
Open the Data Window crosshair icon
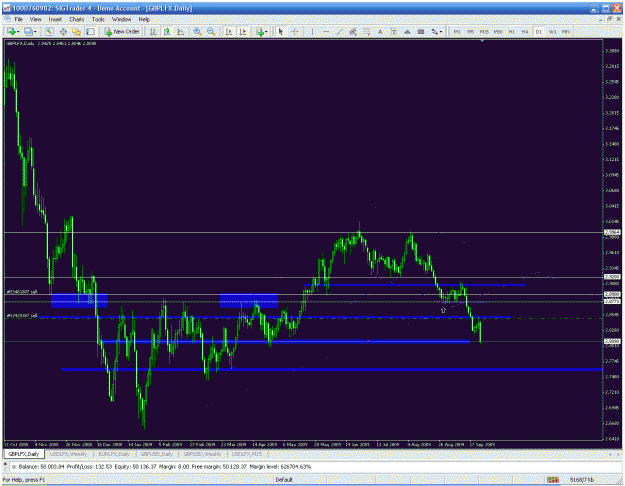[63, 31]
